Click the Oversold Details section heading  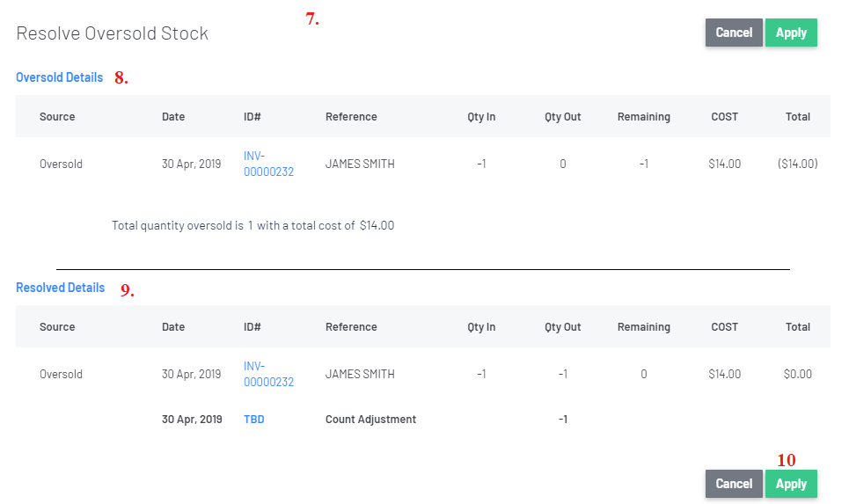tap(59, 77)
